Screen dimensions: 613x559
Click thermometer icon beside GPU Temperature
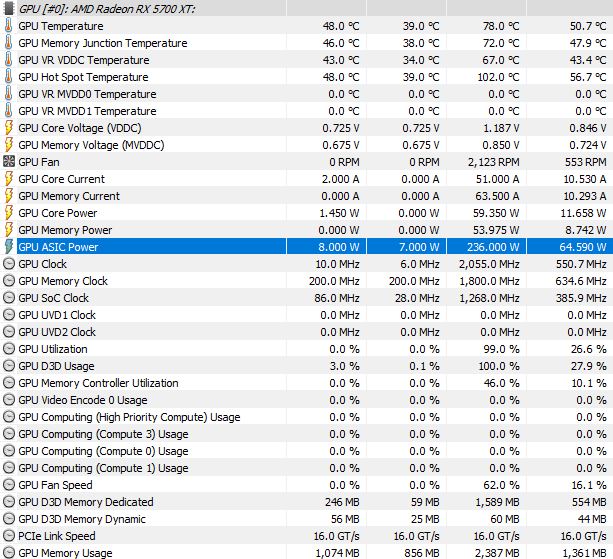(9, 26)
